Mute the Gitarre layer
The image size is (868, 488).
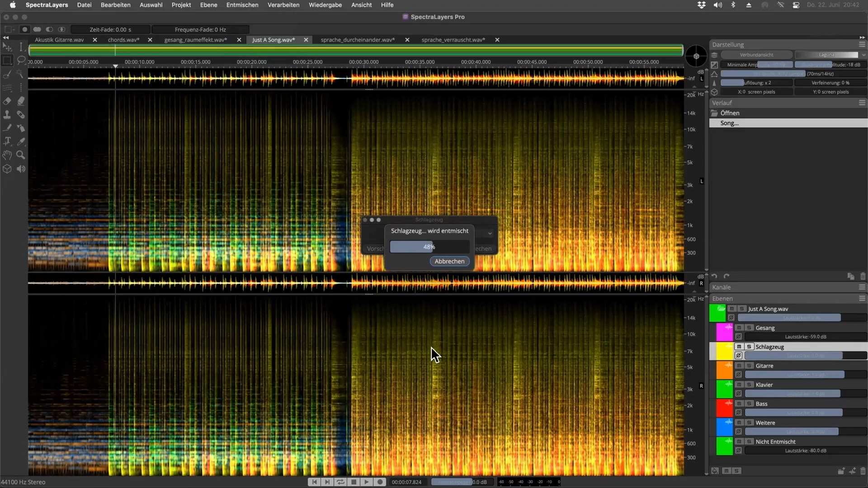[x=739, y=366]
